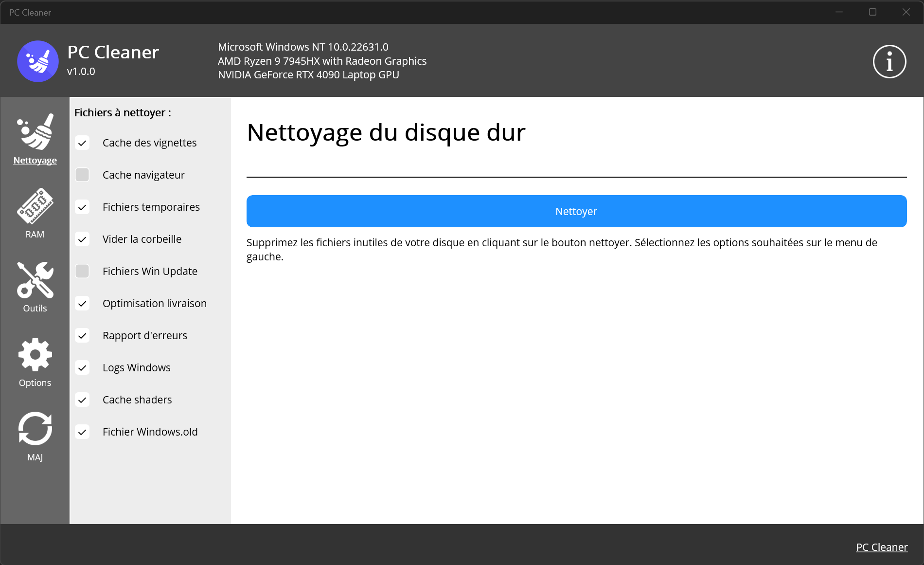924x565 pixels.
Task: Open the MAJ refresh arrows icon
Action: pyautogui.click(x=35, y=428)
